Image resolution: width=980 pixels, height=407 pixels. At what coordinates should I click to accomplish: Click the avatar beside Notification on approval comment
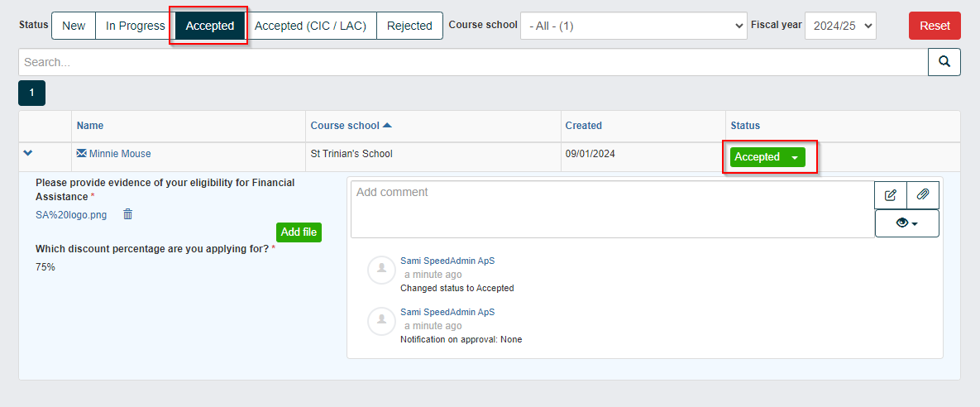381,321
